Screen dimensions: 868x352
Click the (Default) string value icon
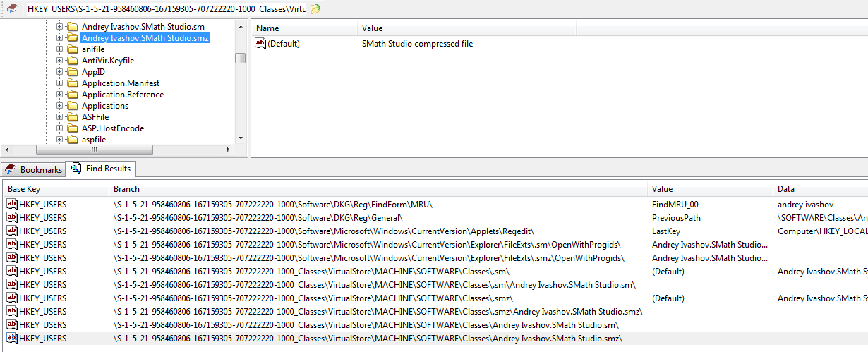coord(260,44)
